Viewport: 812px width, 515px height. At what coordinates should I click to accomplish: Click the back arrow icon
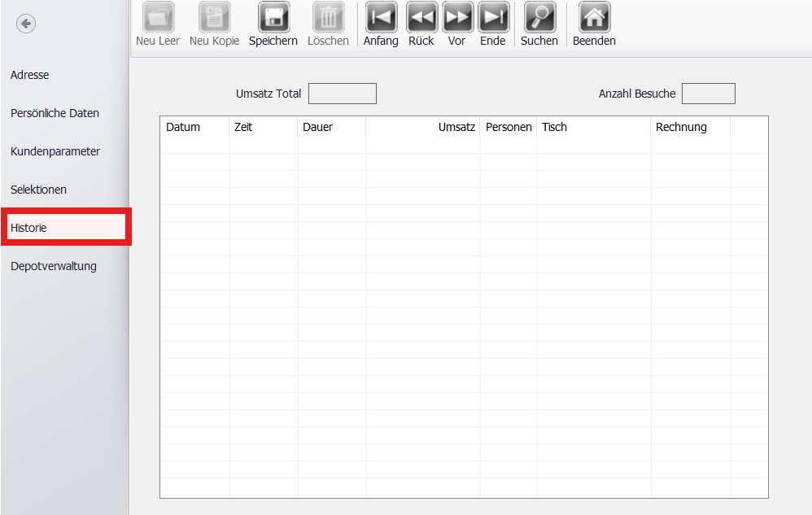[x=26, y=24]
